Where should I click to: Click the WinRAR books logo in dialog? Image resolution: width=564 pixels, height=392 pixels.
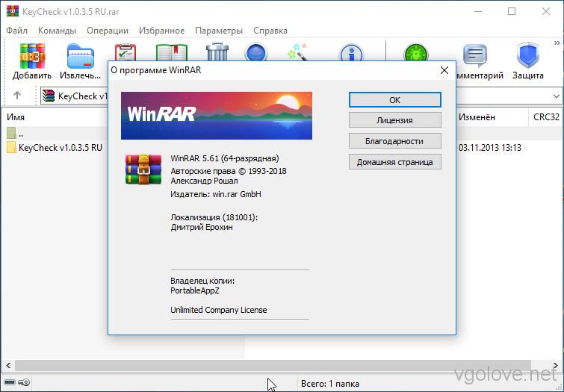click(x=143, y=169)
